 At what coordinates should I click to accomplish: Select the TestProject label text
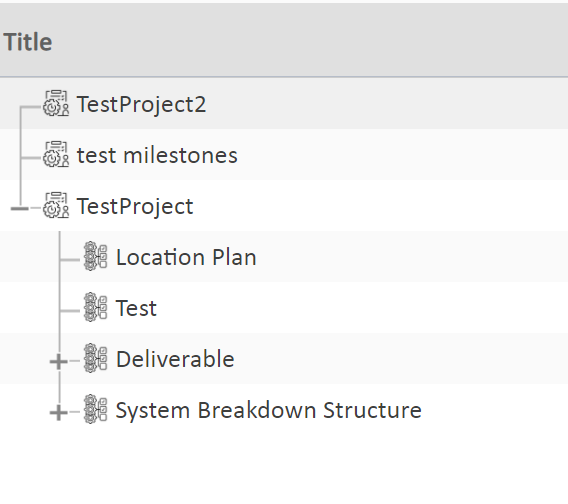pos(135,207)
